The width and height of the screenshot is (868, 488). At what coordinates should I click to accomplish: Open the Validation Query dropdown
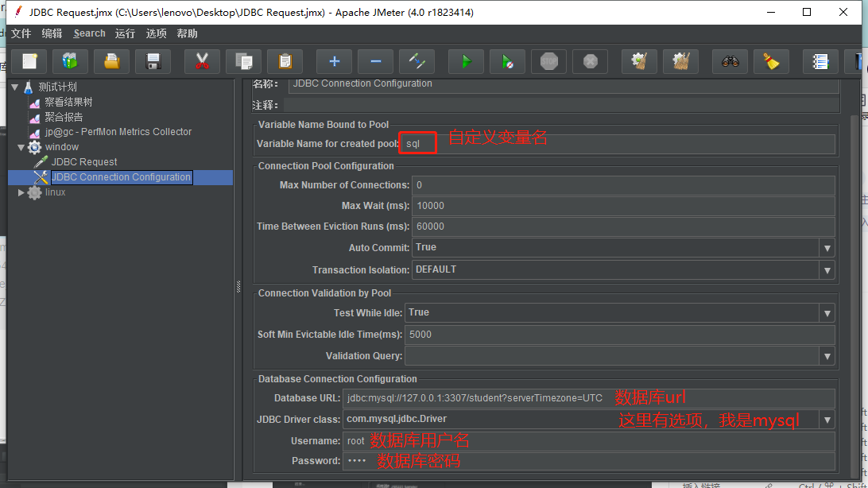[827, 356]
